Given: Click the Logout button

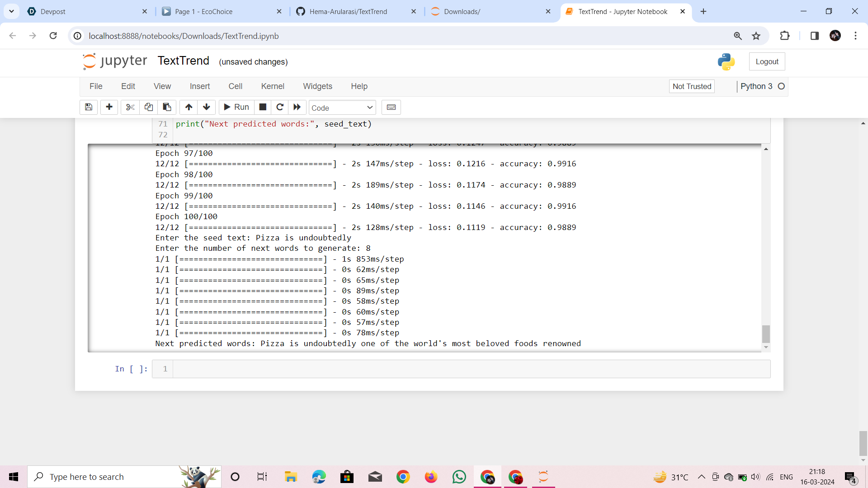Looking at the screenshot, I should [x=767, y=61].
